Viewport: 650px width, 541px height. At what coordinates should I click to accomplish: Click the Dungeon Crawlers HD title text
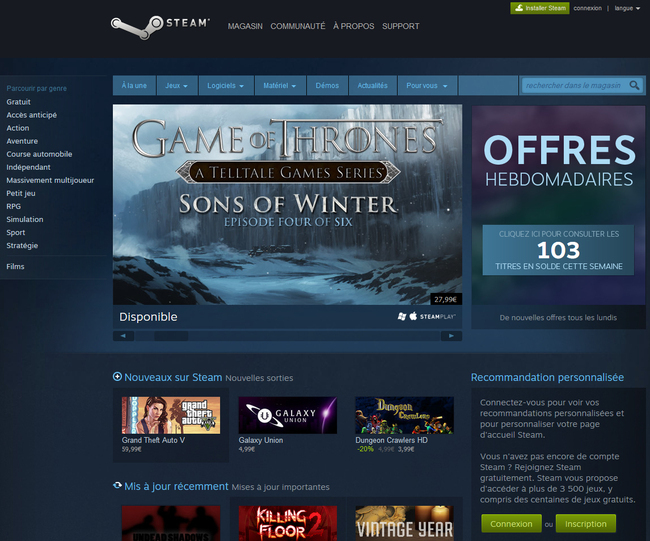click(391, 440)
